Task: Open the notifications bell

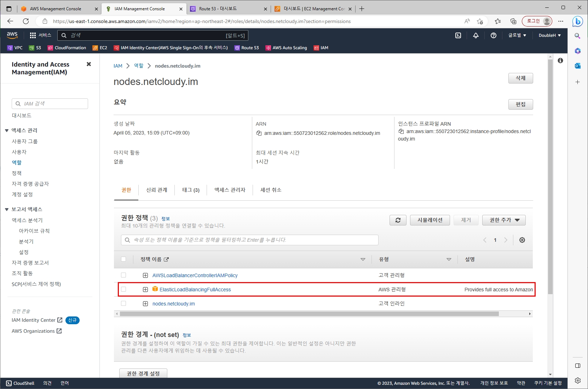Action: [x=475, y=35]
